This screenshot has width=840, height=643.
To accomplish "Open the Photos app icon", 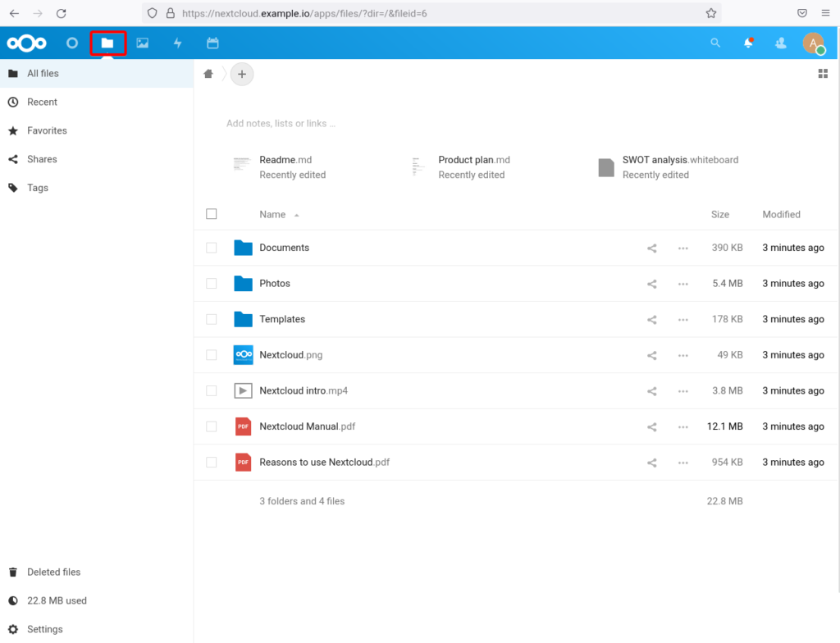I will click(143, 43).
